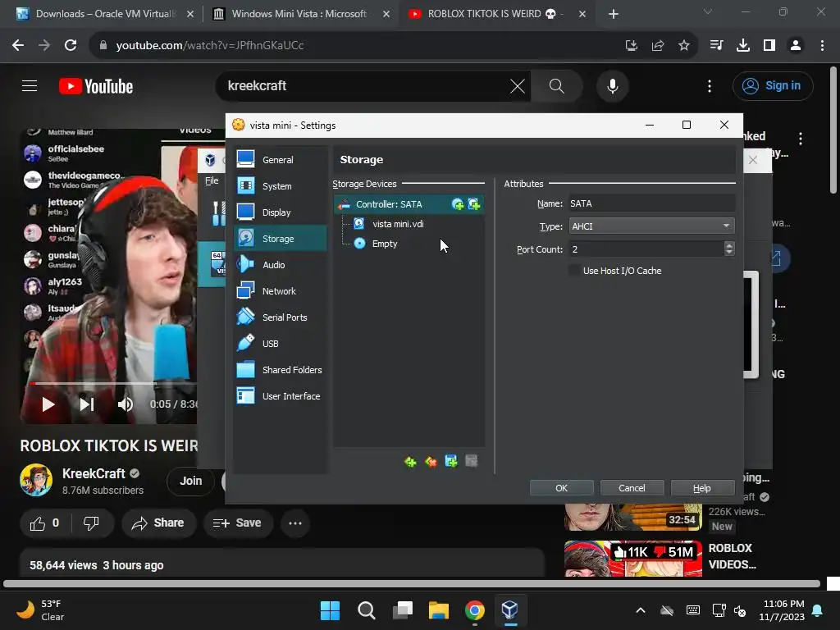Like the video with thumbs up
Image resolution: width=840 pixels, height=630 pixels.
(44, 523)
